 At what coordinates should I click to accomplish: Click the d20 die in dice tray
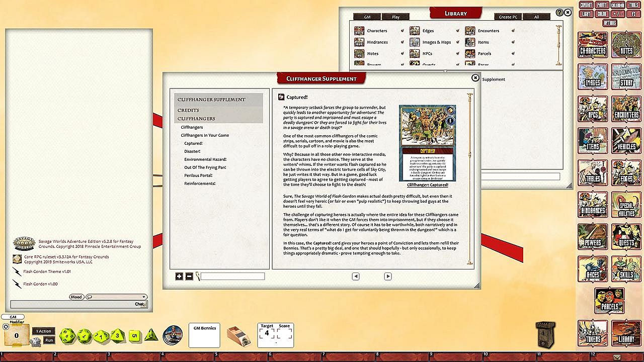[x=67, y=336]
